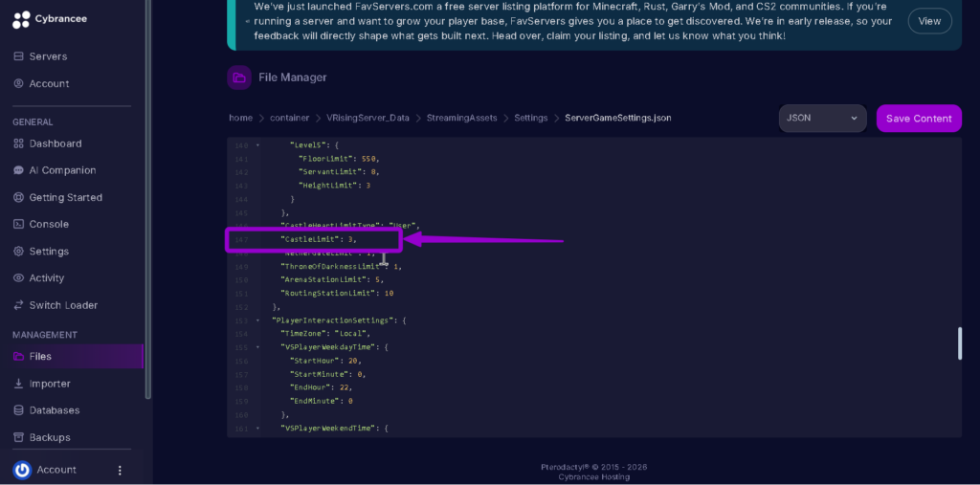Viewport: 980px width, 485px height.
Task: Click the "ThroneOfDarknessLimit": 1 line
Action: (x=342, y=266)
